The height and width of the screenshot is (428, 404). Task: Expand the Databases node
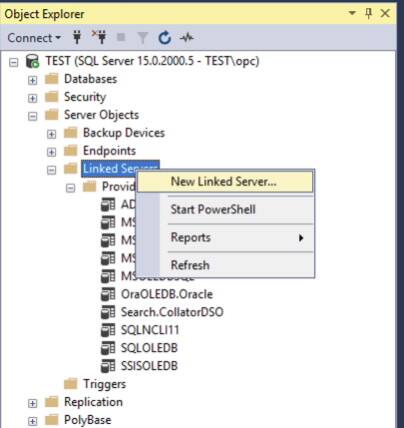[32, 80]
